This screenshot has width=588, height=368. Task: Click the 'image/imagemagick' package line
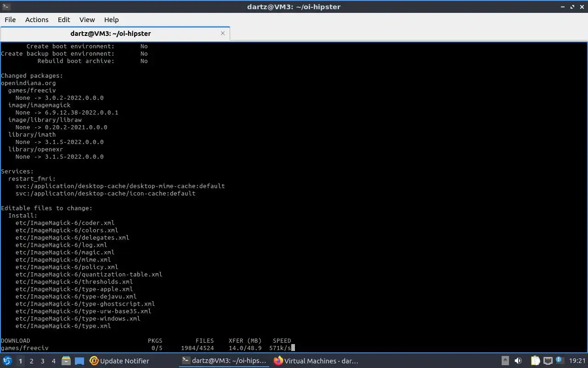(40, 105)
